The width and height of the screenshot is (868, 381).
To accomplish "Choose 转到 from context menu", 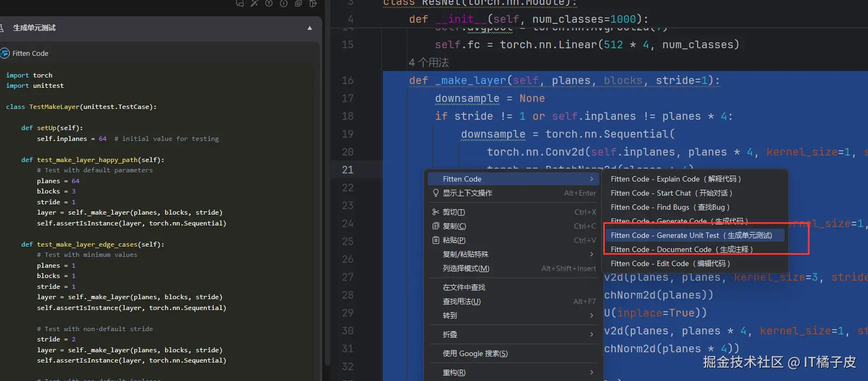I will (x=513, y=315).
